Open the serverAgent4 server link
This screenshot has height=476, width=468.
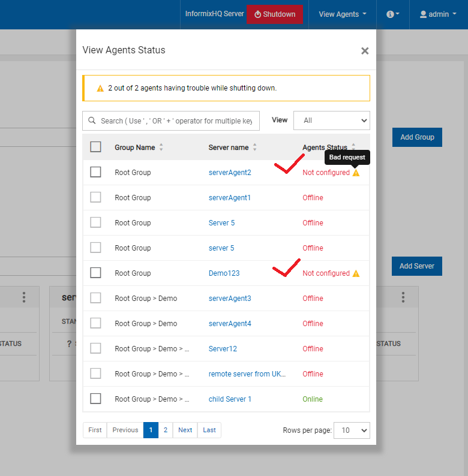tap(230, 324)
